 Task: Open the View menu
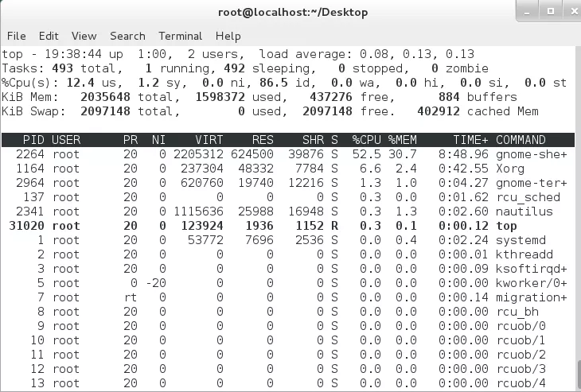coord(84,36)
